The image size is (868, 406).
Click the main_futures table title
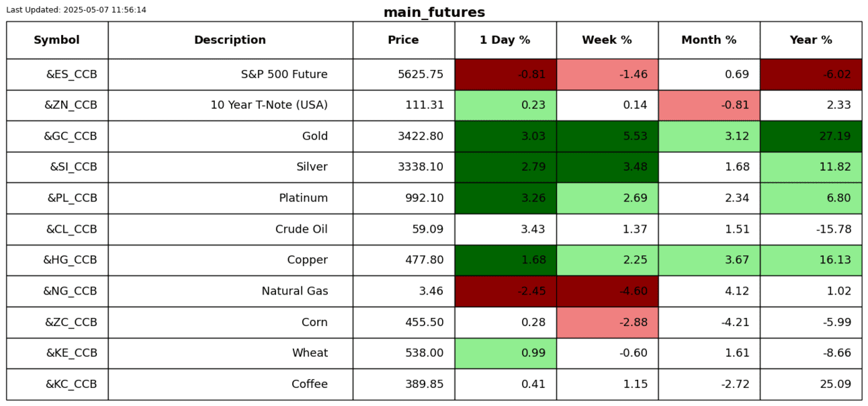[x=434, y=13]
